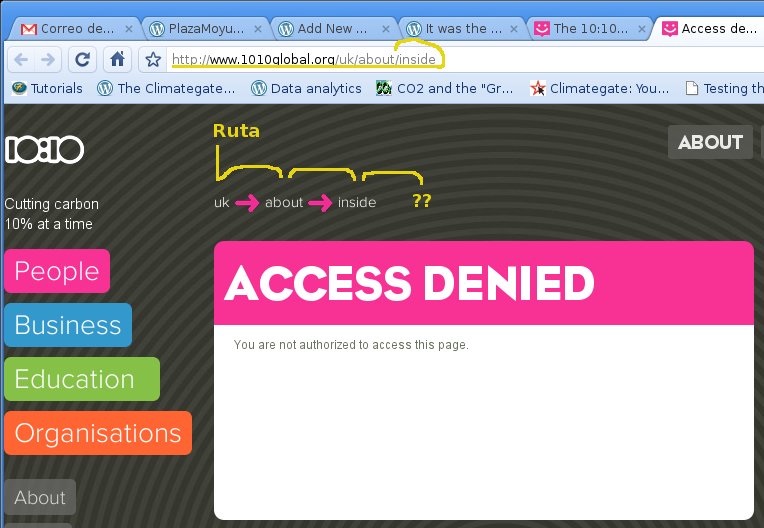The width and height of the screenshot is (764, 528).
Task: Open the ABOUT menu at top right
Action: pyautogui.click(x=710, y=142)
